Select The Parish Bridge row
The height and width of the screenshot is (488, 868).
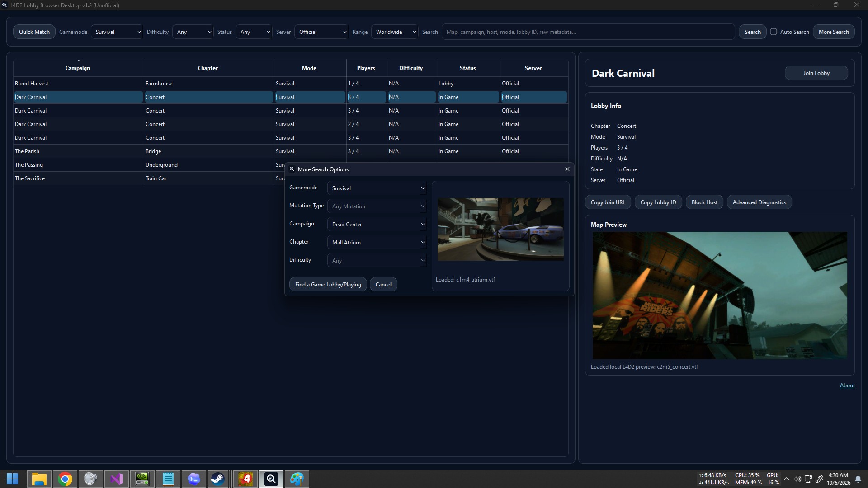[x=291, y=151]
